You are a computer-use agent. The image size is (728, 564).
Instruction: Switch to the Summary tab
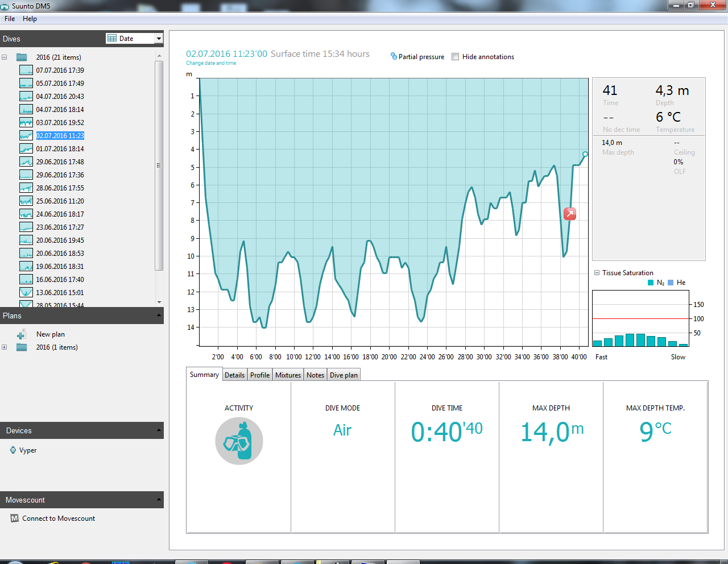pos(204,375)
